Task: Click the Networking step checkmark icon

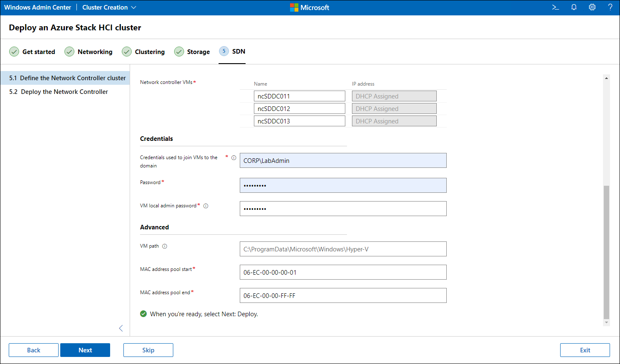Action: (69, 52)
